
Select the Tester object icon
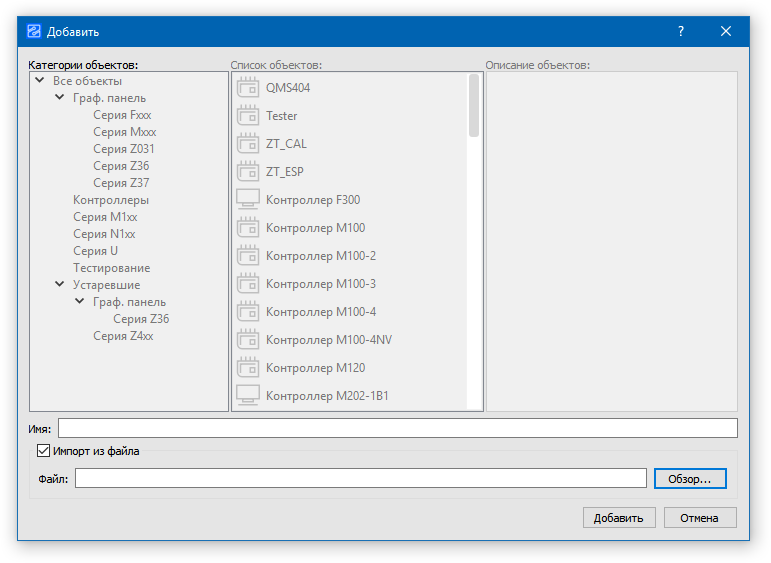click(x=247, y=116)
